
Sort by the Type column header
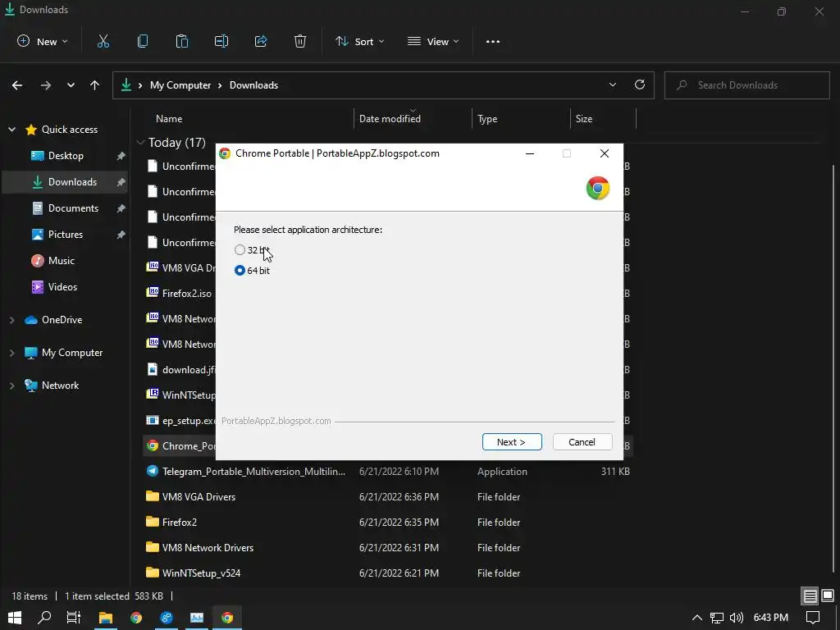click(x=487, y=119)
